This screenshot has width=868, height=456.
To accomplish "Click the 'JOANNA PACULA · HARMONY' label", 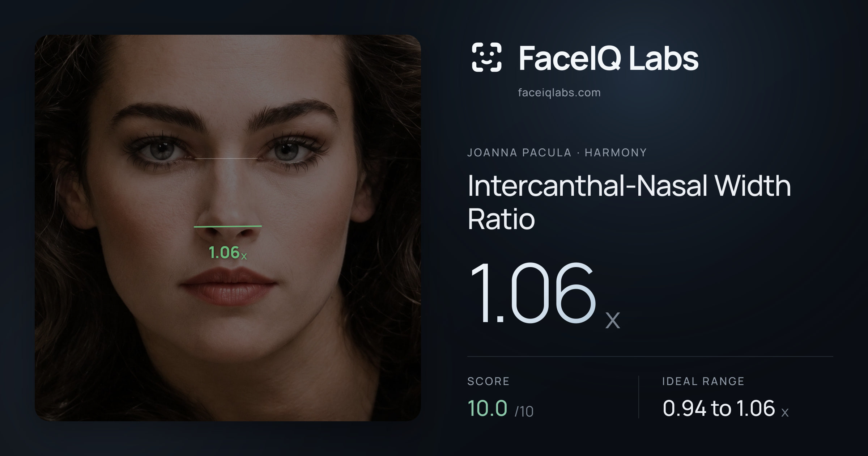I will (x=557, y=152).
